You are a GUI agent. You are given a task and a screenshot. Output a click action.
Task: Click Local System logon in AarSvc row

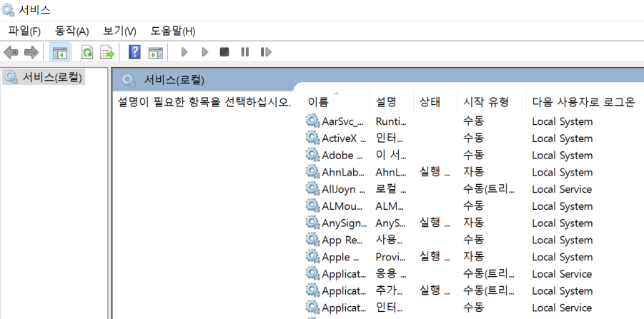pos(562,121)
